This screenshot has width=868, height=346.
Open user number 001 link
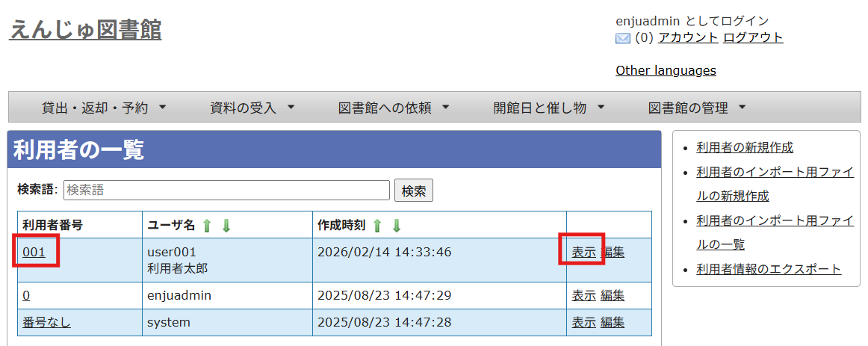click(34, 252)
